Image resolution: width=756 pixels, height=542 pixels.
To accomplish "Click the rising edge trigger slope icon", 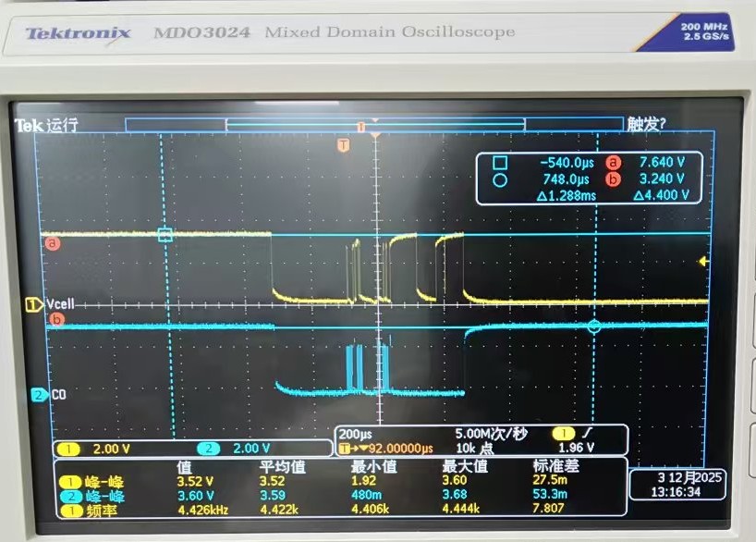I will (x=587, y=433).
